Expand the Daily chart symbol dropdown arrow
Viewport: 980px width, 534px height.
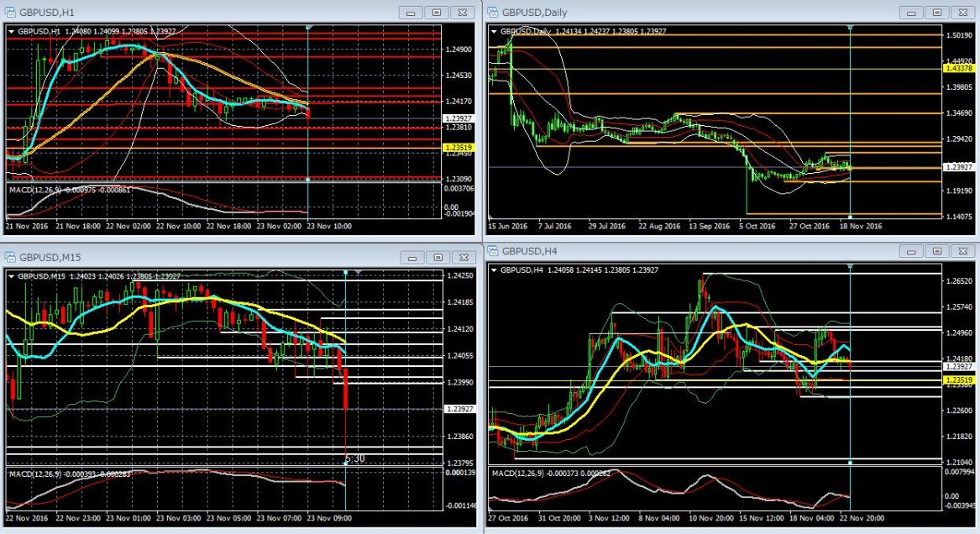494,31
